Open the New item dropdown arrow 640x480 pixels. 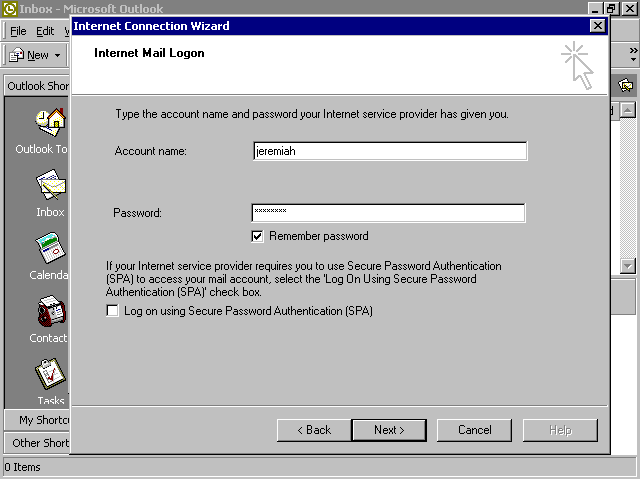pyautogui.click(x=58, y=55)
